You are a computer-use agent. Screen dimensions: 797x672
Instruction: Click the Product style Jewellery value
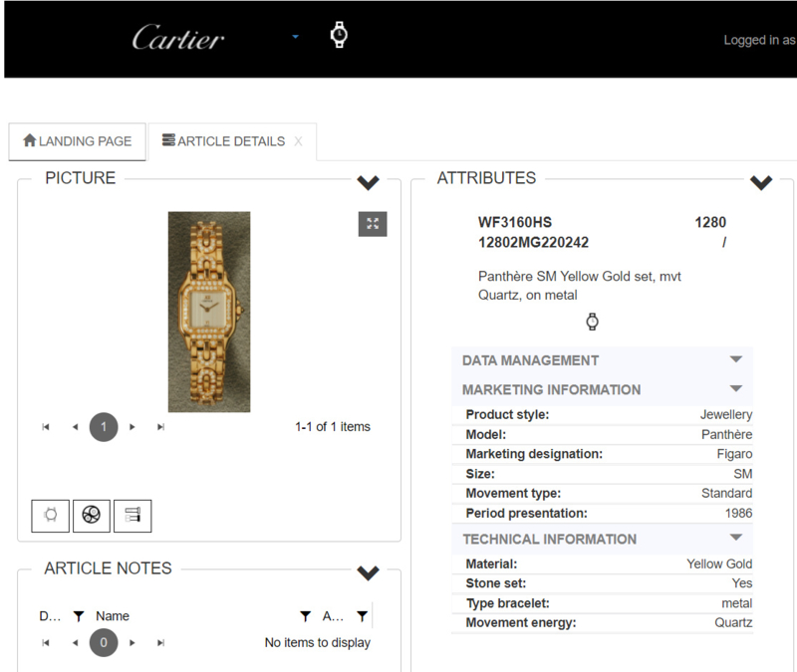coord(726,414)
